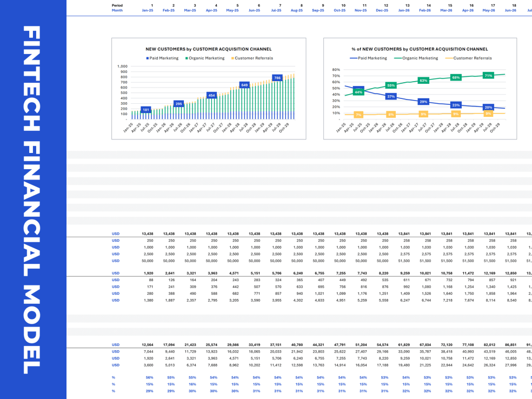Select the Customer Referrals legend entry in line chart
Screen dimensions: 532x399
[468, 58]
